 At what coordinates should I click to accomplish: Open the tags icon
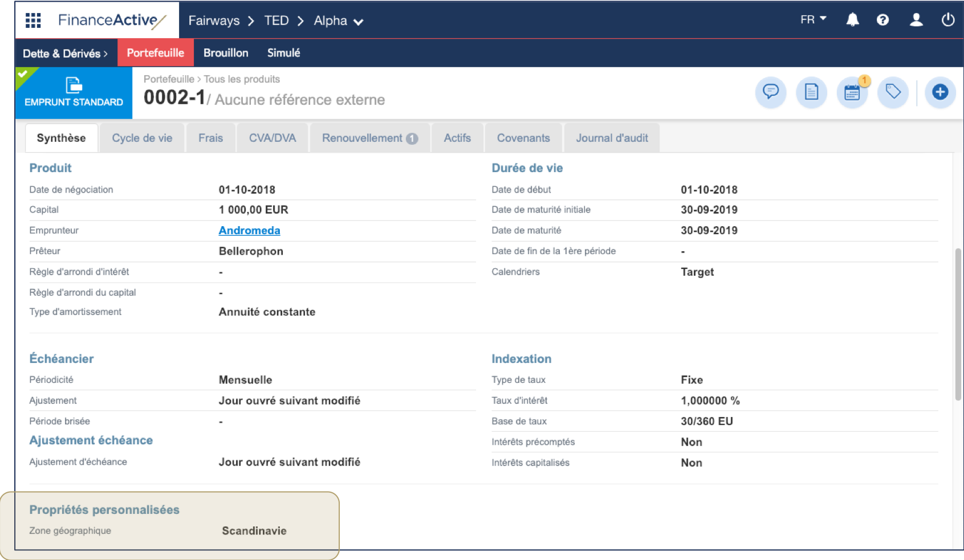tap(893, 92)
